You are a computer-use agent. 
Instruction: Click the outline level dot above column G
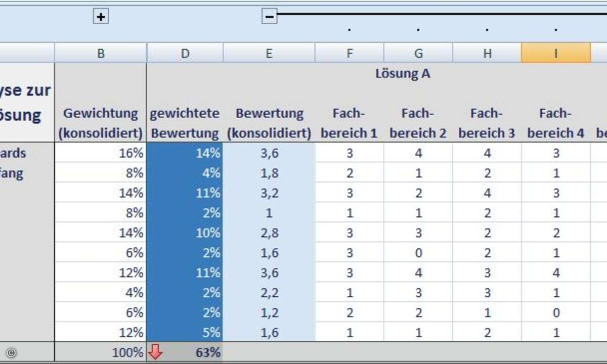[418, 30]
